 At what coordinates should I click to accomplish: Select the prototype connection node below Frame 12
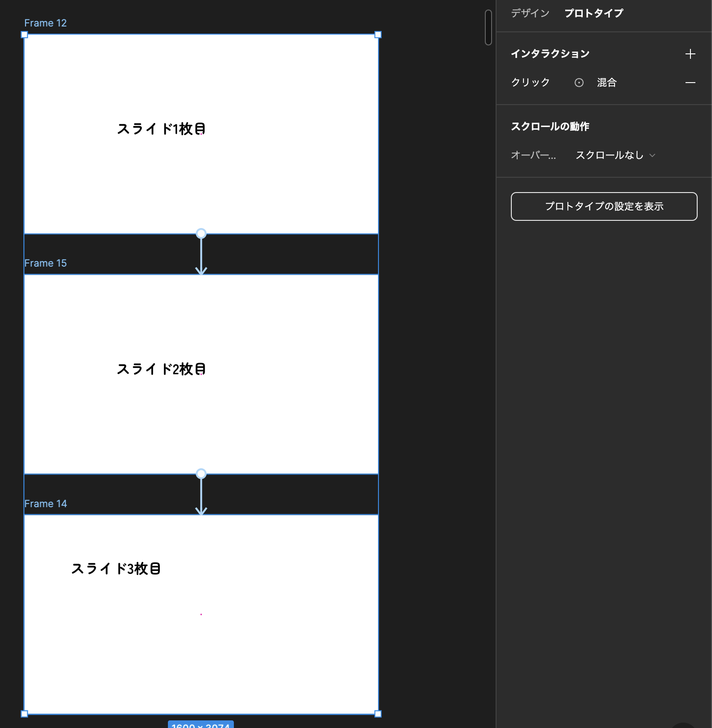[x=201, y=233]
